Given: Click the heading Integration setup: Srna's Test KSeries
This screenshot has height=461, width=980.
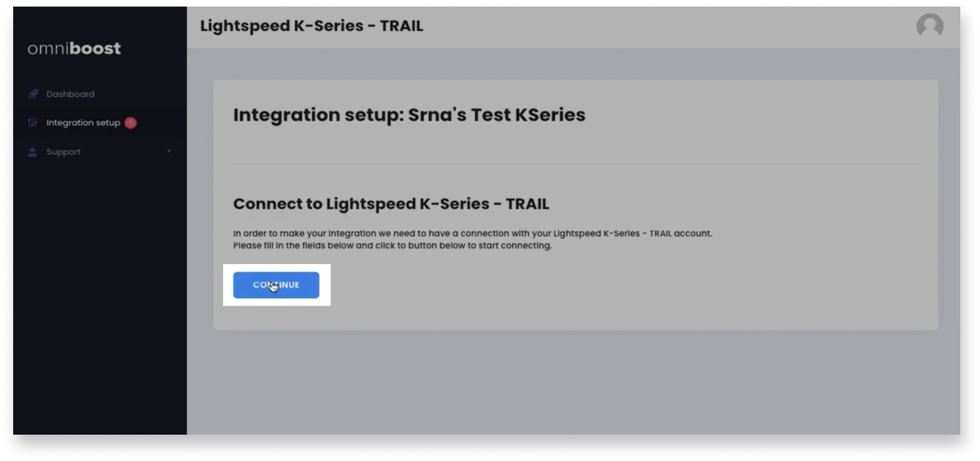Looking at the screenshot, I should (x=409, y=115).
